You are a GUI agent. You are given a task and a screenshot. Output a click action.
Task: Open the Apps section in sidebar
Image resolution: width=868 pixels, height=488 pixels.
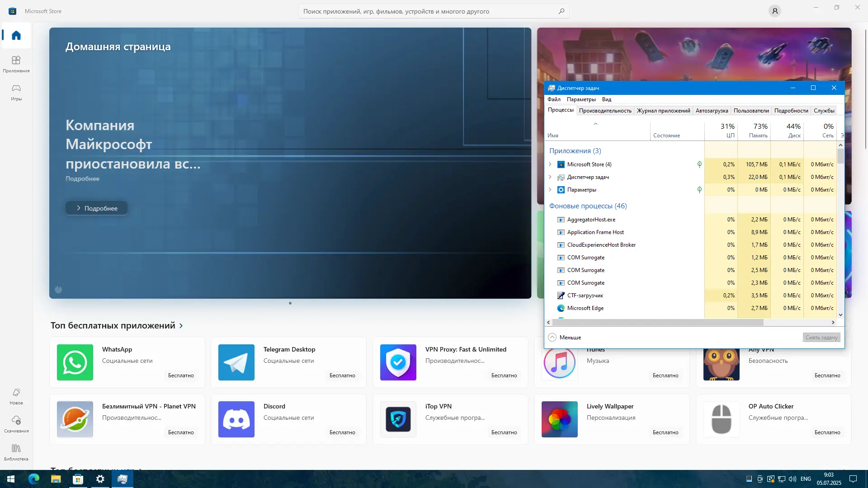click(16, 64)
